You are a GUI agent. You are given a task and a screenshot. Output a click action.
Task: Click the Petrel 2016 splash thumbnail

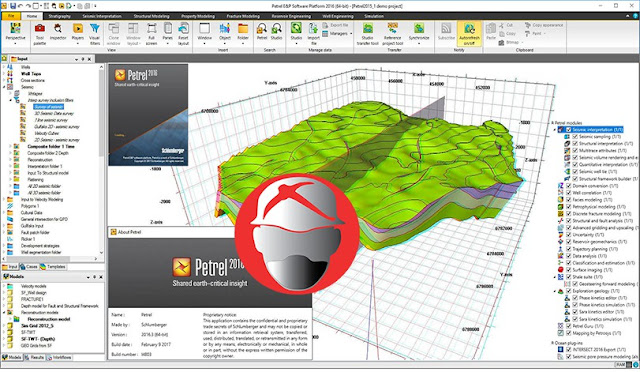coord(148,115)
